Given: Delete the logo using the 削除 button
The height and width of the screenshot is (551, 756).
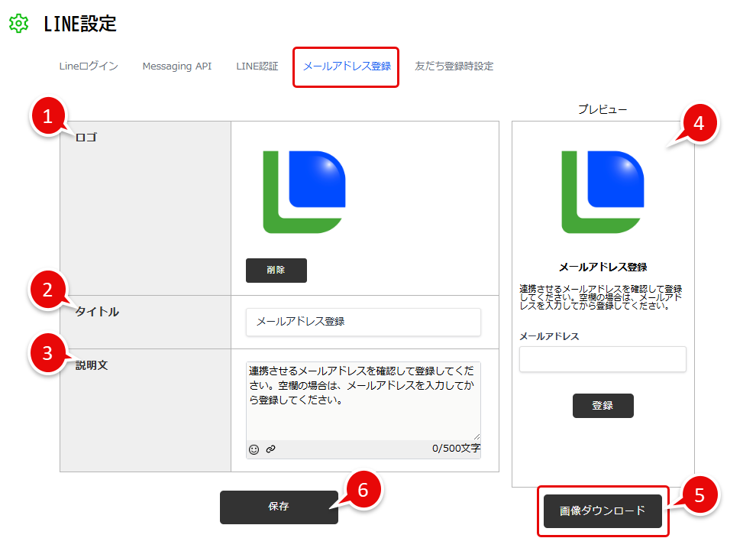Looking at the screenshot, I should [276, 270].
